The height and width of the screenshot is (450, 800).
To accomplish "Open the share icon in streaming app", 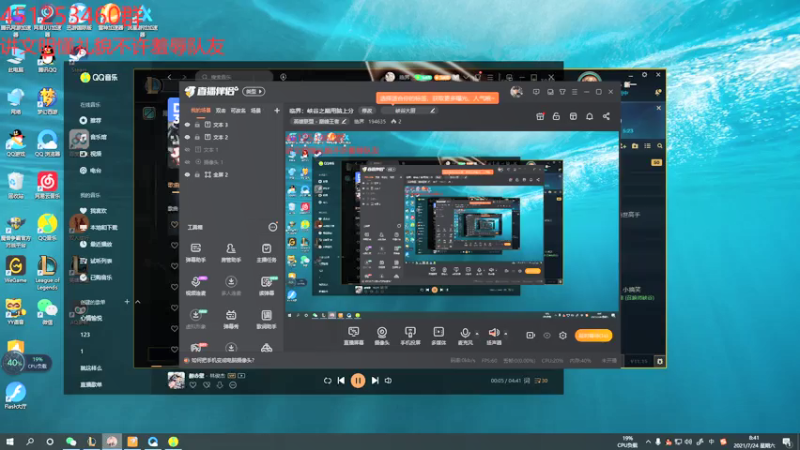I will click(606, 116).
